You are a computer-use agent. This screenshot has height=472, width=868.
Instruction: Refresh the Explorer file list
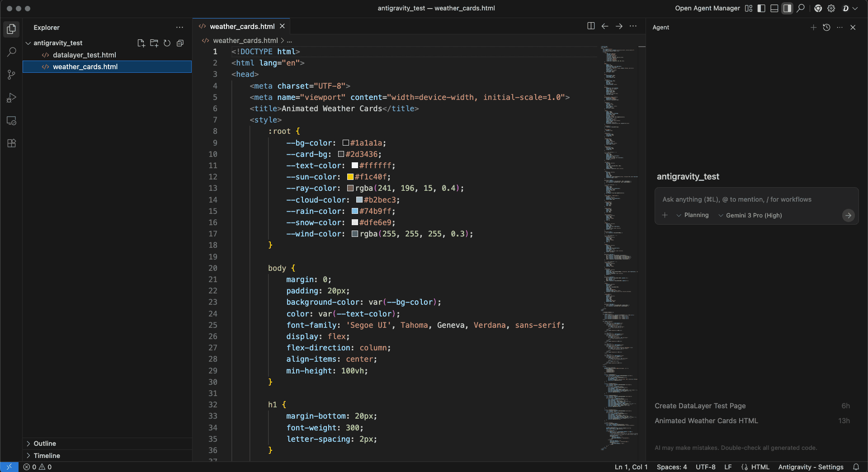tap(167, 43)
